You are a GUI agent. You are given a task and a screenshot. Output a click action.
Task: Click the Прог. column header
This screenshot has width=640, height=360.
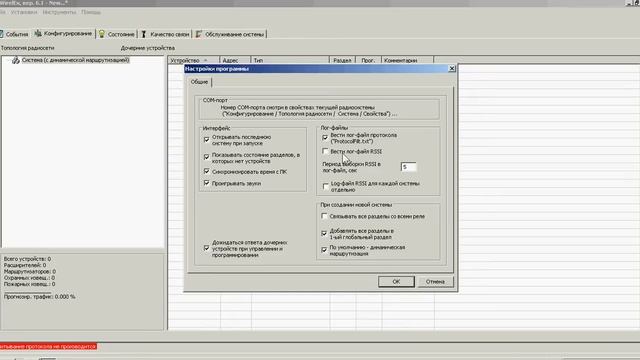click(x=368, y=60)
